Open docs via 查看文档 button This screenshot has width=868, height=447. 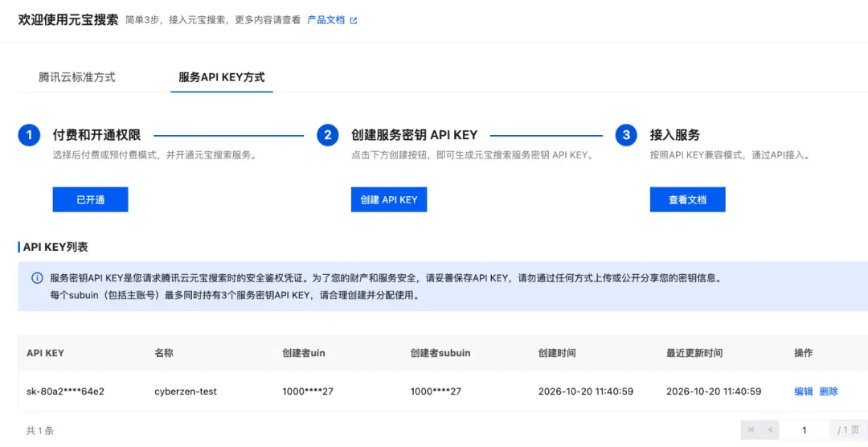click(x=687, y=199)
